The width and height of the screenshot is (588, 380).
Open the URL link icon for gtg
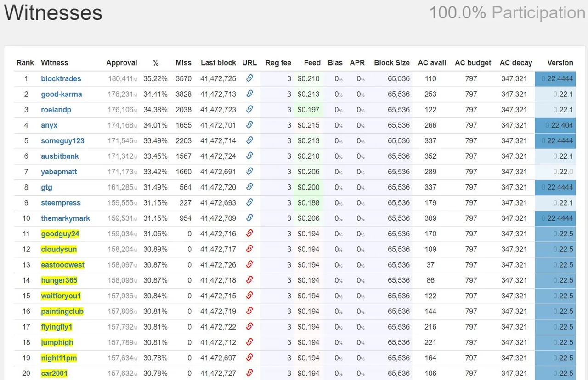pyautogui.click(x=249, y=187)
